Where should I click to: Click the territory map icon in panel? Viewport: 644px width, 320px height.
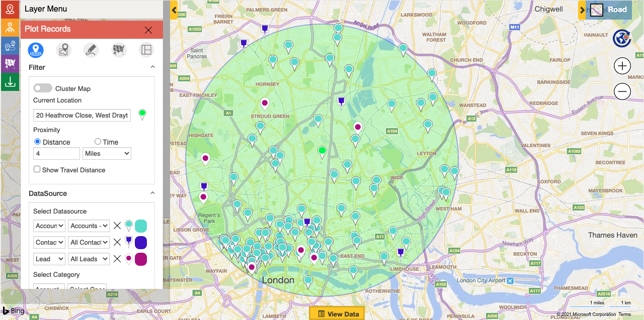click(x=119, y=50)
